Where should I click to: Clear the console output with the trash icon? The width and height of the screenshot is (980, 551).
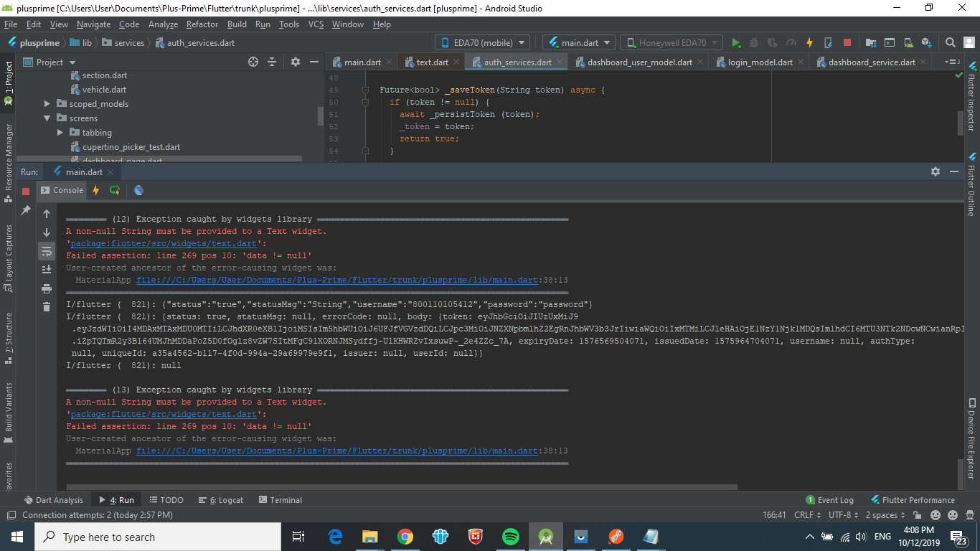tap(46, 305)
